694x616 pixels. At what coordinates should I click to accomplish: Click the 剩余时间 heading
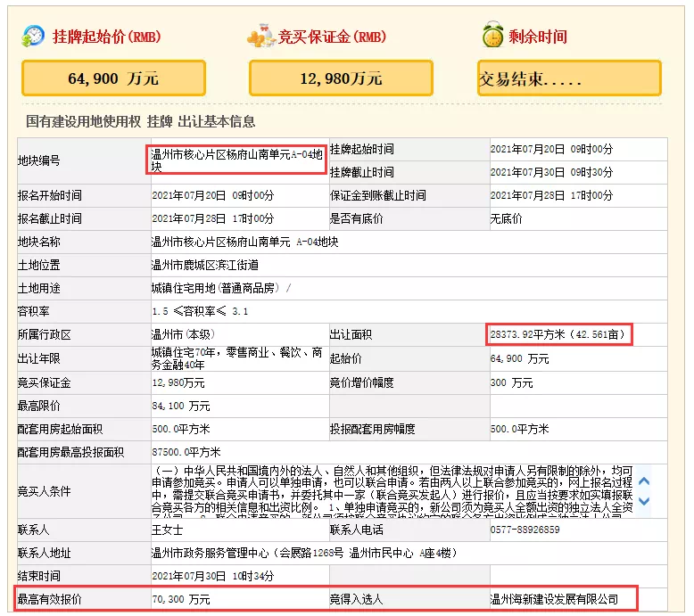538,37
